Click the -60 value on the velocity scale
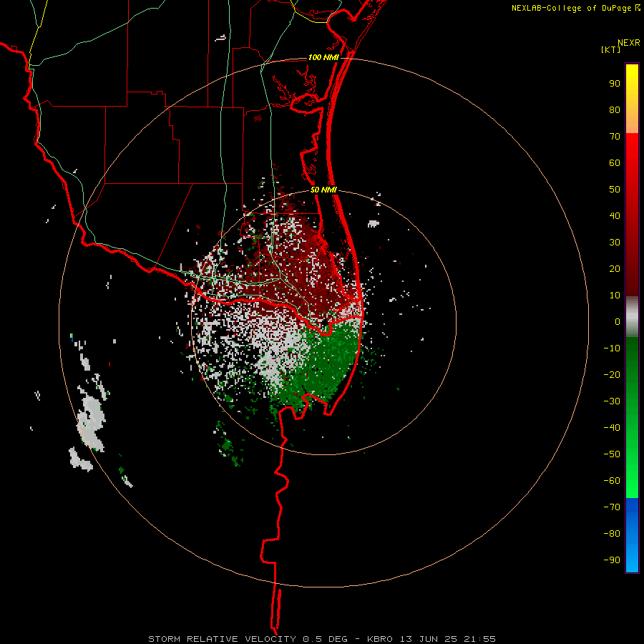The height and width of the screenshot is (644, 644). 612,481
